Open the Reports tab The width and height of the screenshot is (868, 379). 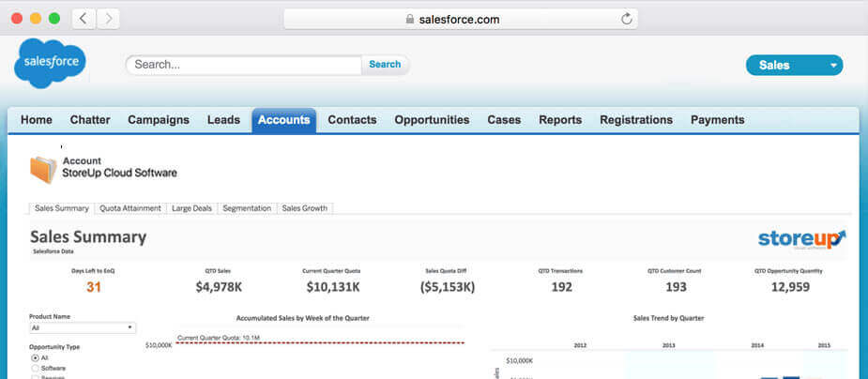click(x=560, y=120)
